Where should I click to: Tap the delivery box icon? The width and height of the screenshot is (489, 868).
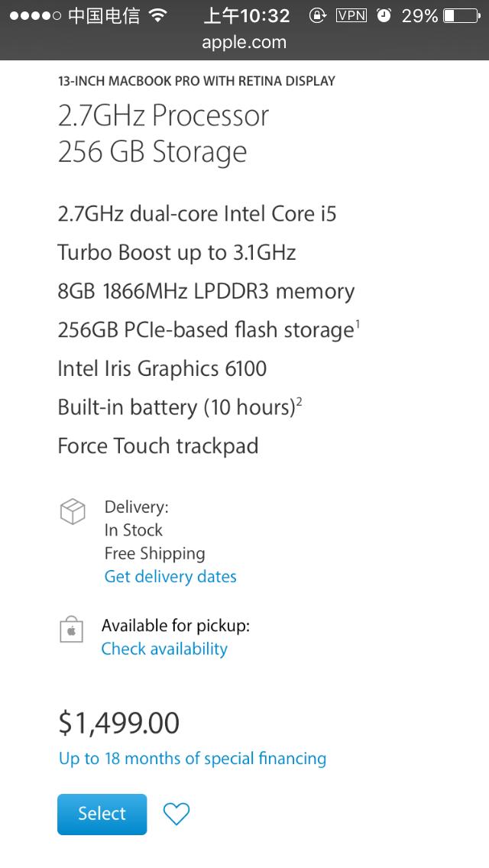72,511
